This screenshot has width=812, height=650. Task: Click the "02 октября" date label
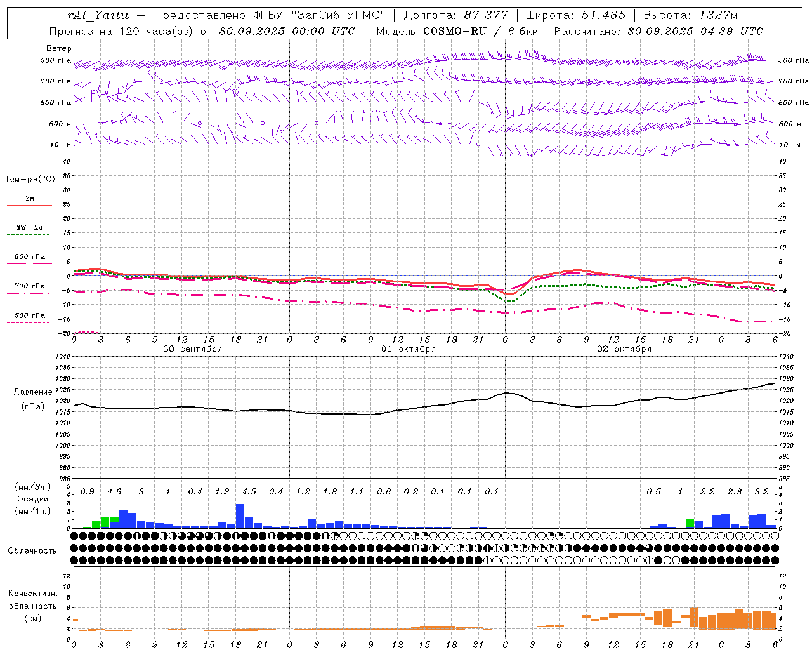coord(624,349)
